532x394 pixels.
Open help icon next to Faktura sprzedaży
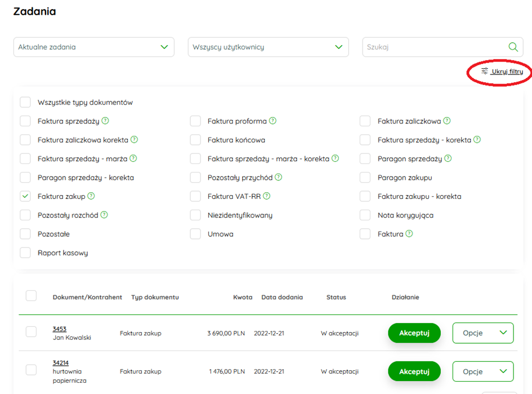point(105,121)
